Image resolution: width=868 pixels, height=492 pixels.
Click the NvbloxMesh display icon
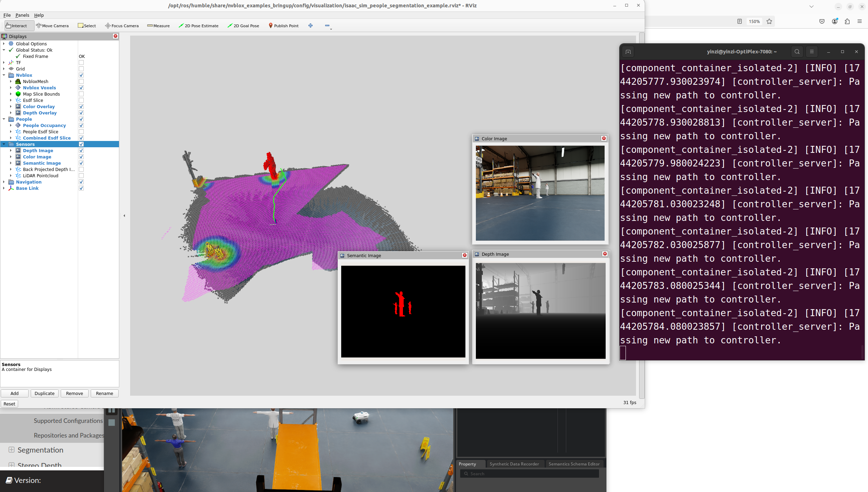tap(18, 81)
